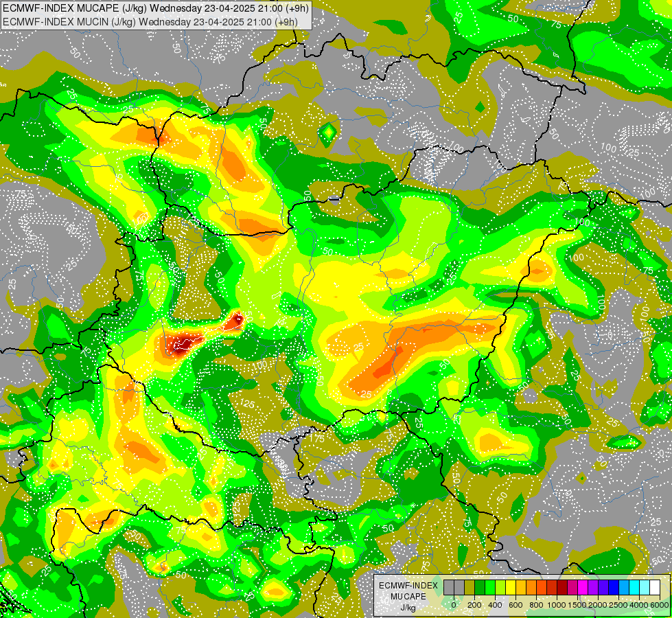Select the red swatch left of 1000
Viewport: 672px width, 618px height.
pyautogui.click(x=553, y=588)
